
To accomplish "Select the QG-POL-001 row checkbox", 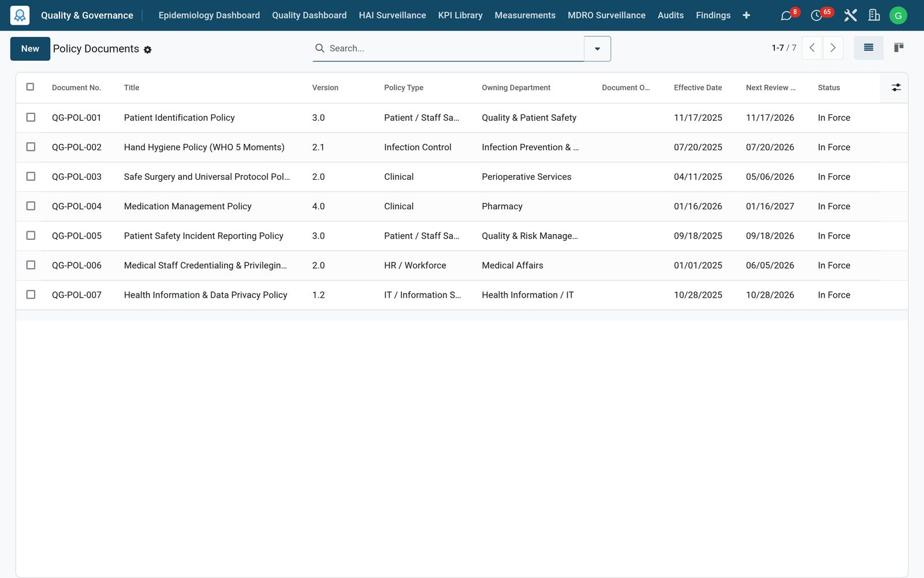I will pos(31,117).
